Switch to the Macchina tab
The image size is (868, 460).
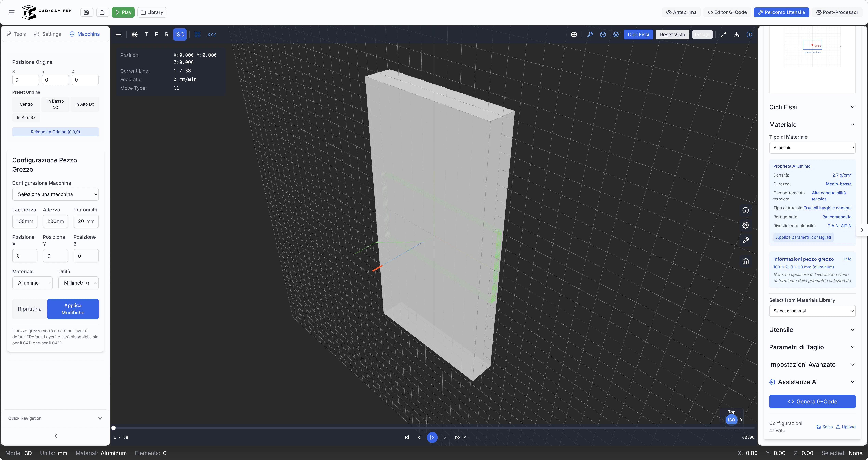click(85, 34)
